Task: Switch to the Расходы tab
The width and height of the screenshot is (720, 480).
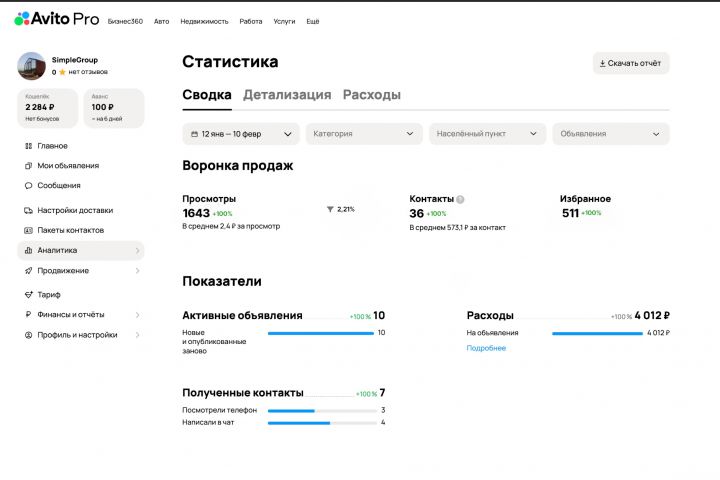Action: (371, 95)
